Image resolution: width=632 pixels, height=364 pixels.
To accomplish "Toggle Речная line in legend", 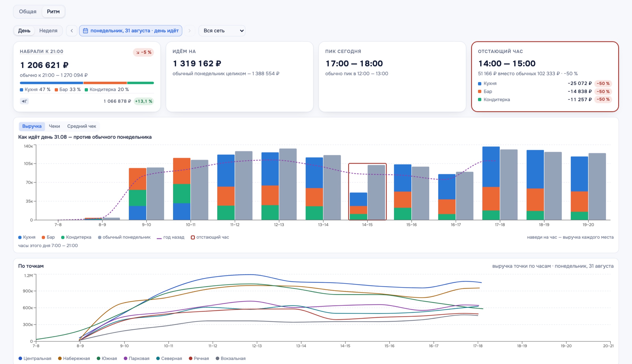I will coord(199,358).
